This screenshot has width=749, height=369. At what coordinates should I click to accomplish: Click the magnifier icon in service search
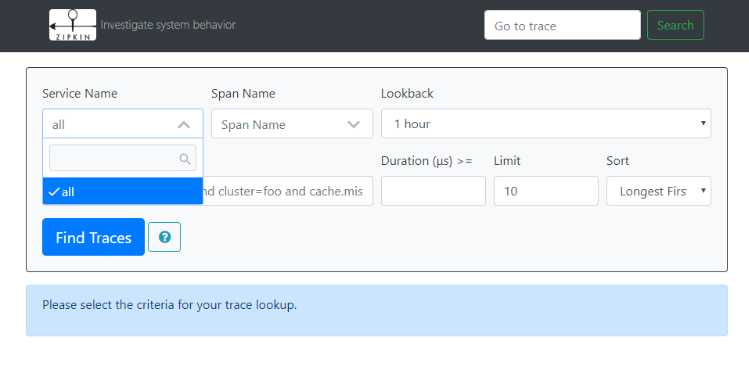[x=185, y=159]
